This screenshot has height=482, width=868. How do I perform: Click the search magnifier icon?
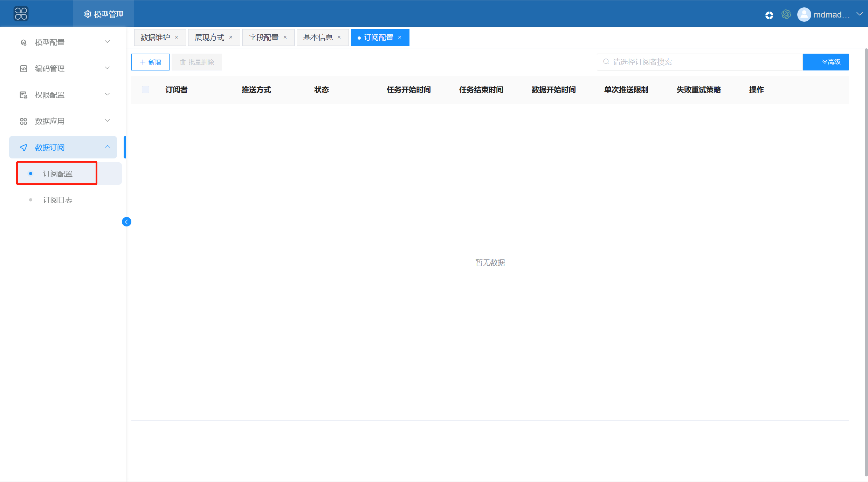coord(606,62)
